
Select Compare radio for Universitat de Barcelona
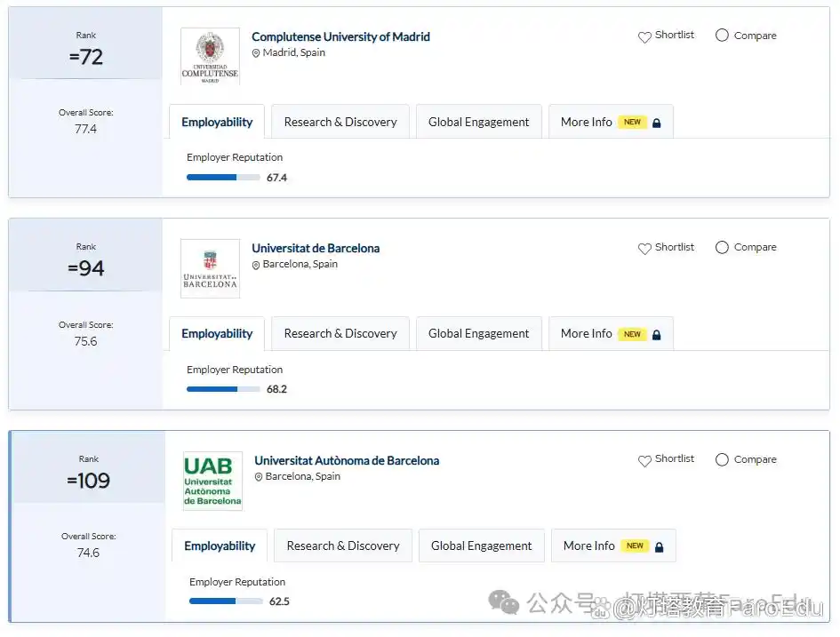(722, 248)
